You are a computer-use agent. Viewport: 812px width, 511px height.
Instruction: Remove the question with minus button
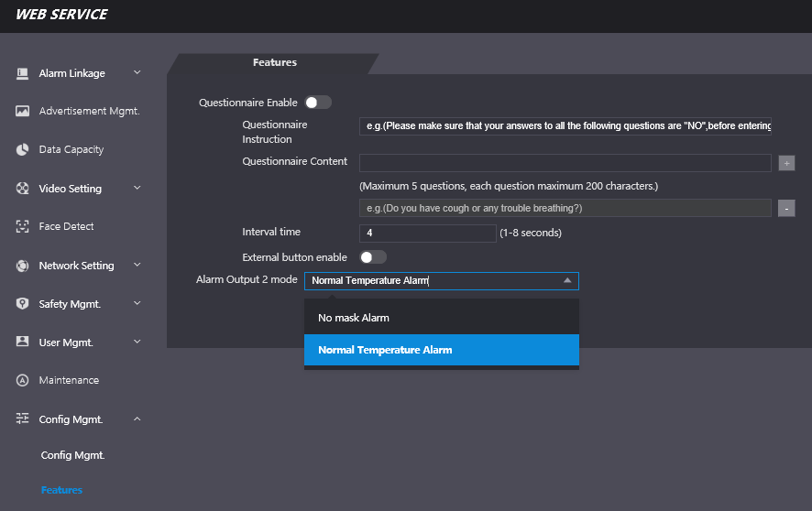(x=786, y=208)
